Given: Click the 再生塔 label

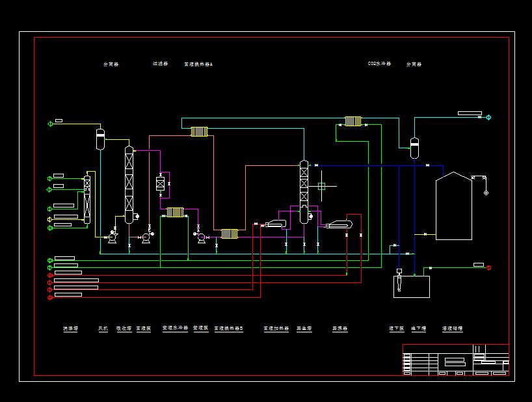Looking at the screenshot, I should [304, 328].
